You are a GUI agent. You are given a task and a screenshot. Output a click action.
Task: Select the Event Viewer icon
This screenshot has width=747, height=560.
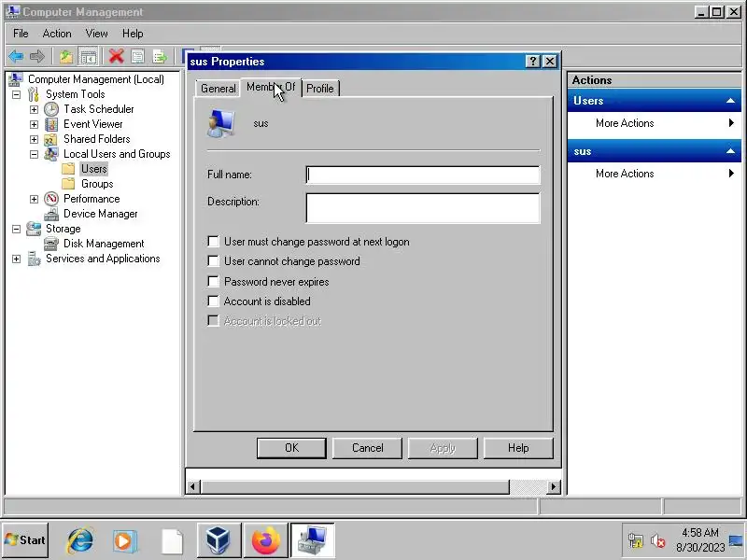51,124
